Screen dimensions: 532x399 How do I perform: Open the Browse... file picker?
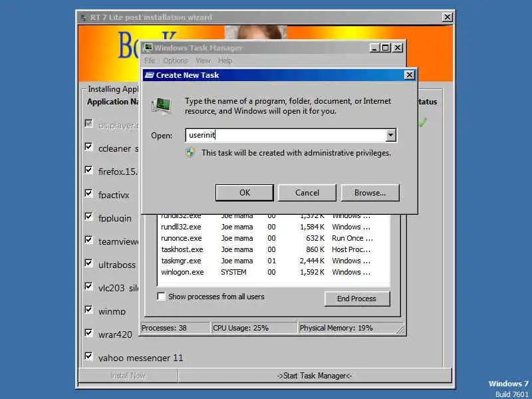370,193
